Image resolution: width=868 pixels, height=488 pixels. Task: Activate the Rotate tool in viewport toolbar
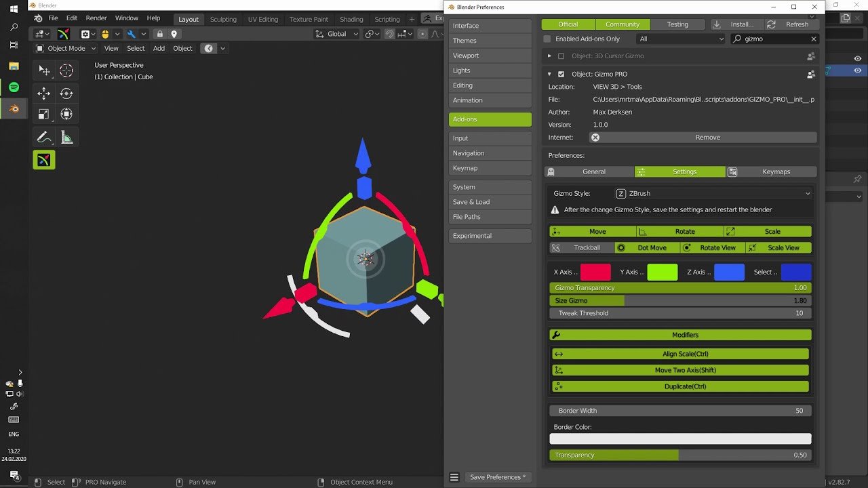point(66,94)
